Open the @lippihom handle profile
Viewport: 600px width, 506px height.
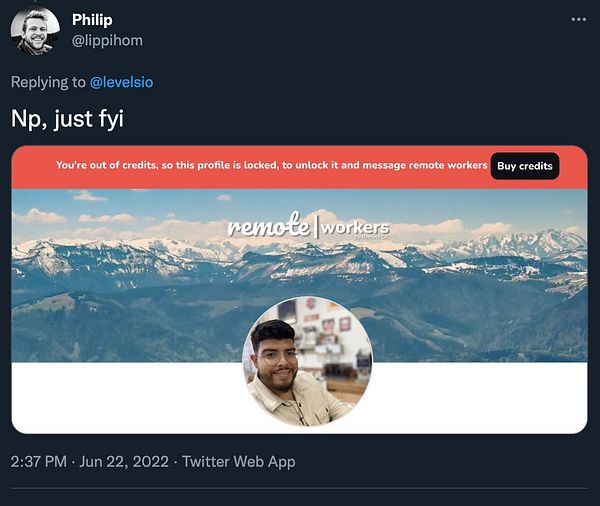coord(107,41)
